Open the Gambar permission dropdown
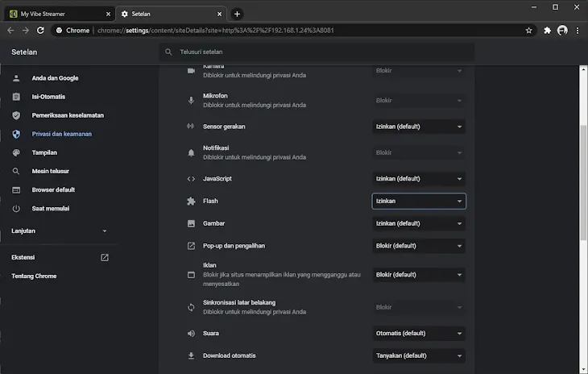The image size is (588, 374). coord(419,223)
